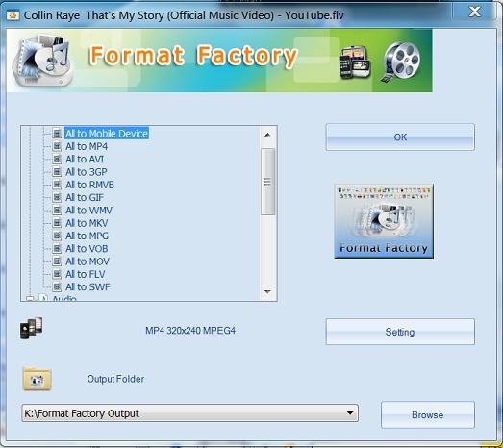Click the icon beside All to WMV
The image size is (503, 448).
coord(57,211)
